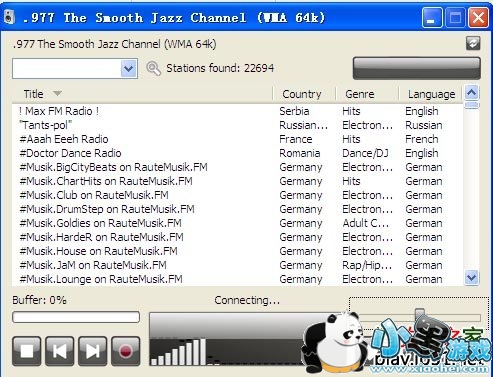Click the "French" language cell

(x=422, y=139)
